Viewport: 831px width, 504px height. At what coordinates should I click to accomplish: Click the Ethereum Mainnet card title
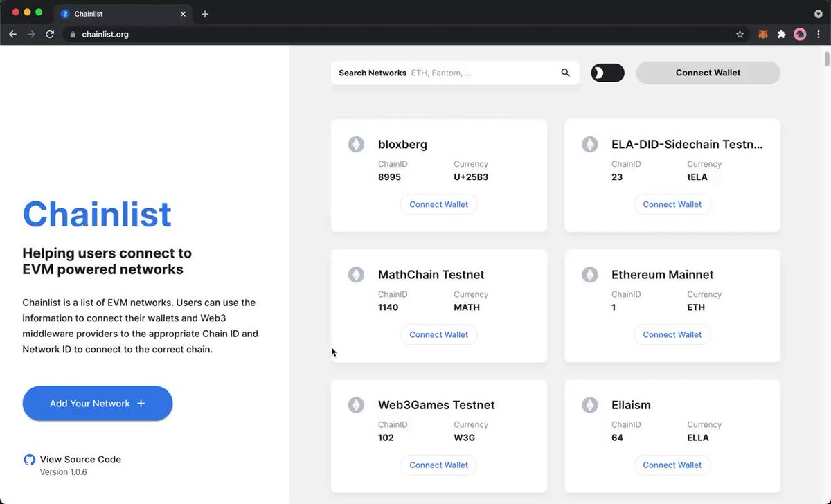(662, 275)
